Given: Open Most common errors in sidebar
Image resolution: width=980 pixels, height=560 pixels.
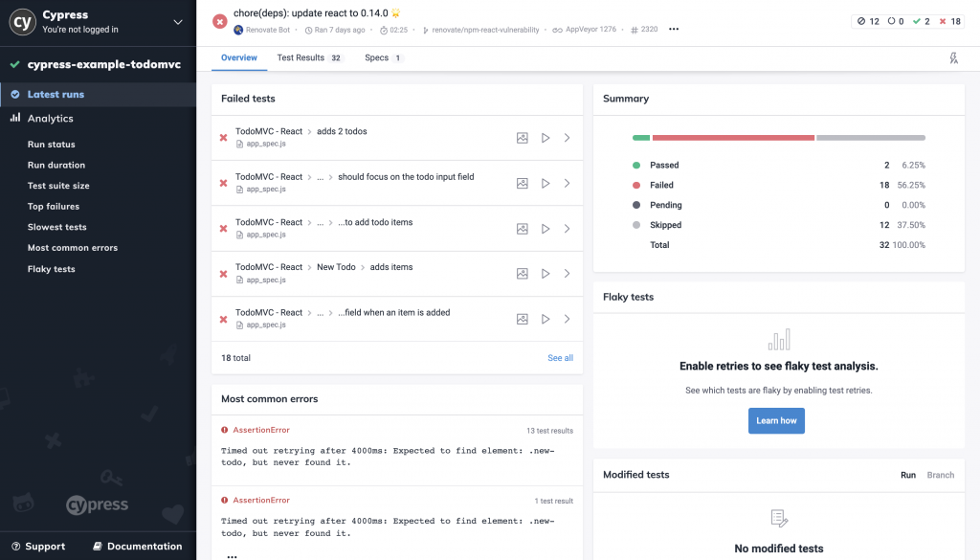Looking at the screenshot, I should (x=73, y=248).
